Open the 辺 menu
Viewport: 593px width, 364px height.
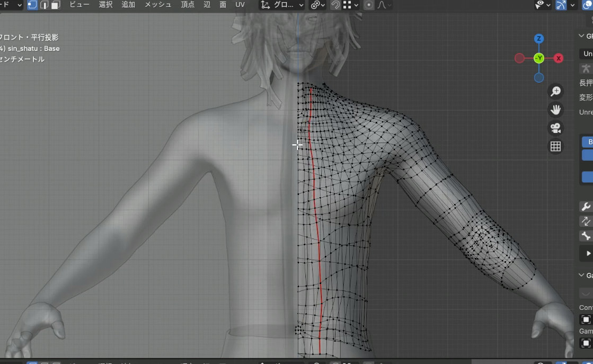point(207,5)
